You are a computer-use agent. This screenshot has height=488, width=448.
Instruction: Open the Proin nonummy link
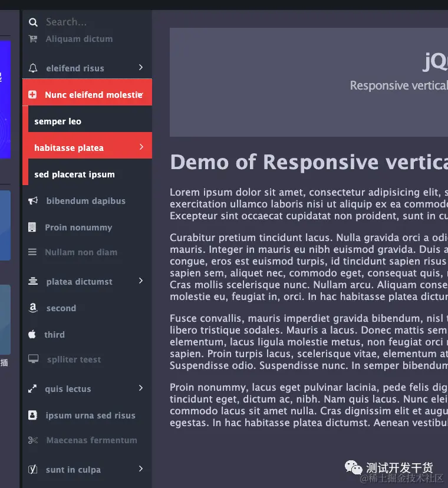(78, 228)
